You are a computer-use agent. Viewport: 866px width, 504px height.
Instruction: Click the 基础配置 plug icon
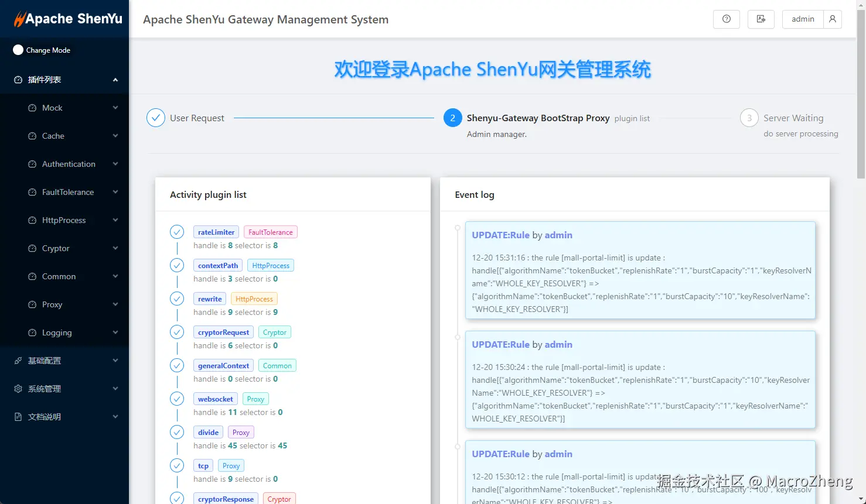18,361
